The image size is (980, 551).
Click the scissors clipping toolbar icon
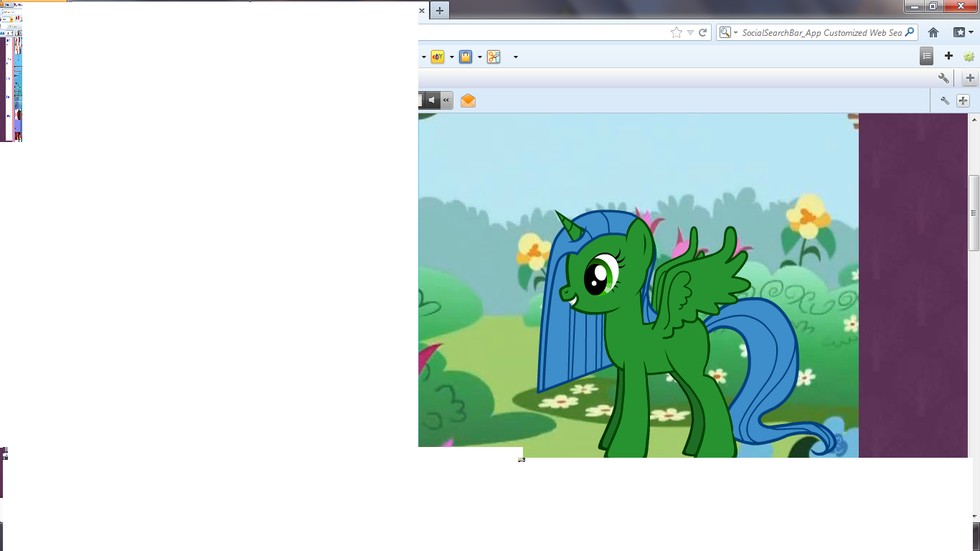click(494, 57)
